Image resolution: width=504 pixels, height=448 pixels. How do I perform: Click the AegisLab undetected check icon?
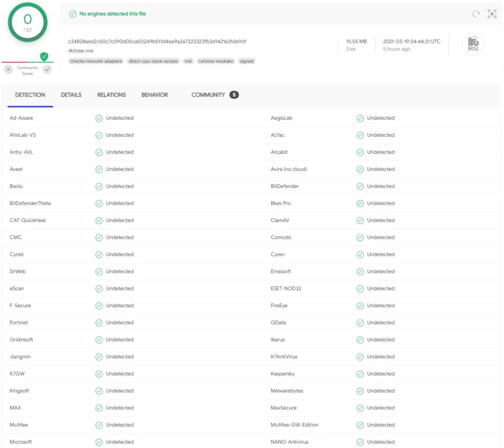tap(360, 118)
